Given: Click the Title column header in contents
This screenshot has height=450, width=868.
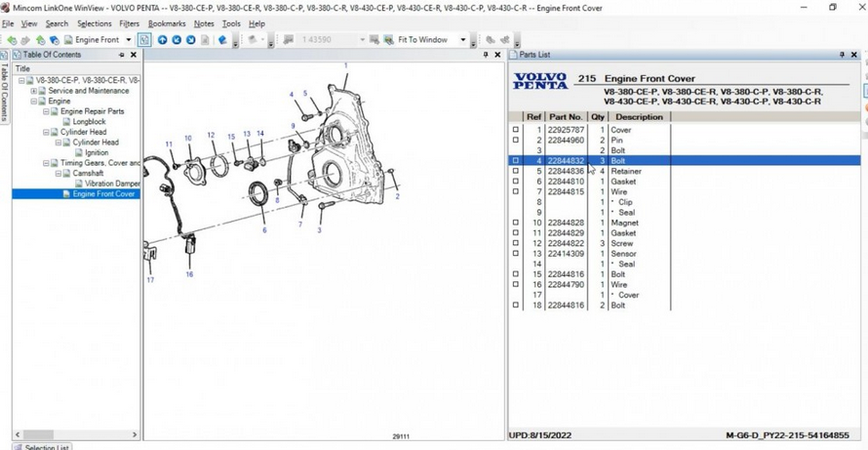Looking at the screenshot, I should coord(76,68).
